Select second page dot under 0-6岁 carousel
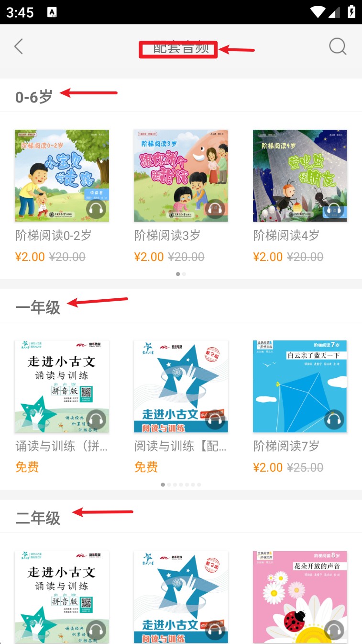Screen dimensions: 362x644 (x=184, y=274)
